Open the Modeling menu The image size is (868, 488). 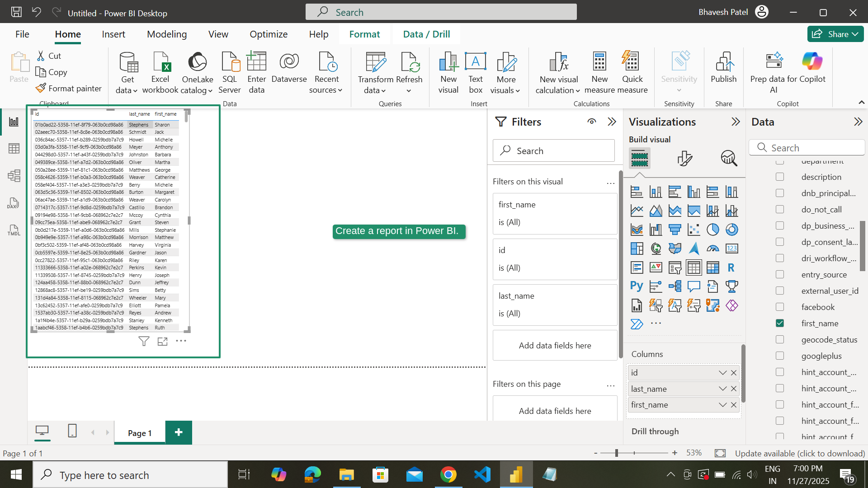(x=166, y=34)
